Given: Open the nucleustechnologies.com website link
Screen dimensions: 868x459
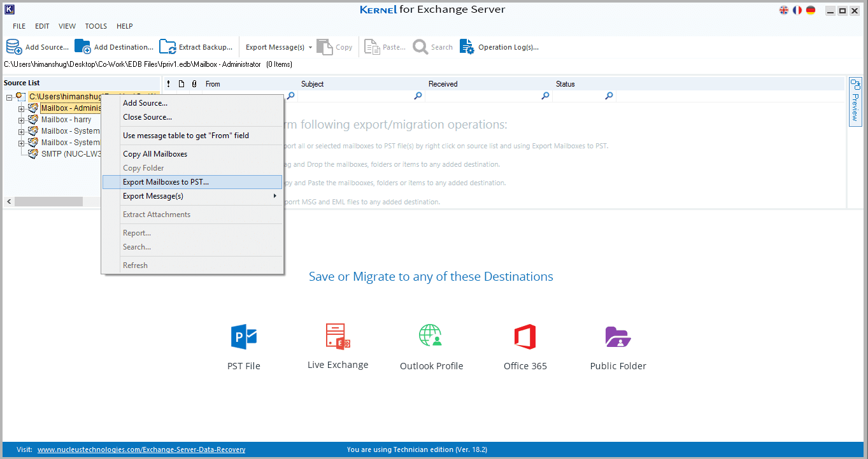Looking at the screenshot, I should pos(141,449).
